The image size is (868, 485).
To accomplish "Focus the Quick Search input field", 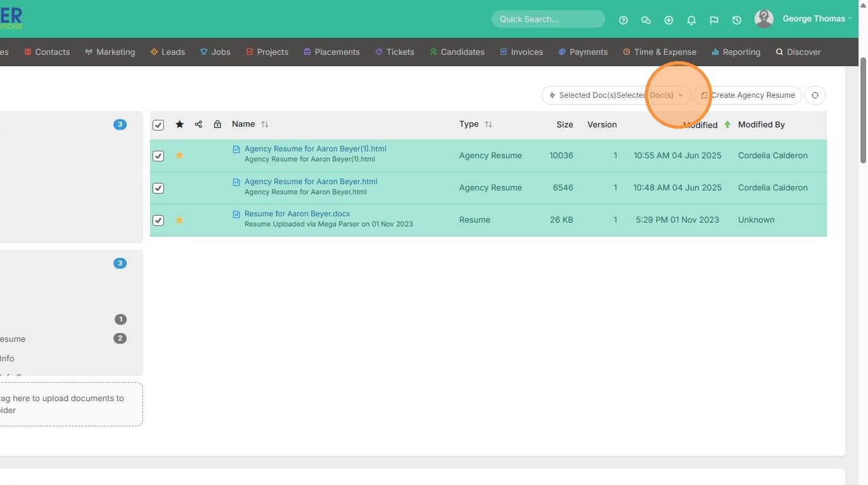I will point(548,19).
